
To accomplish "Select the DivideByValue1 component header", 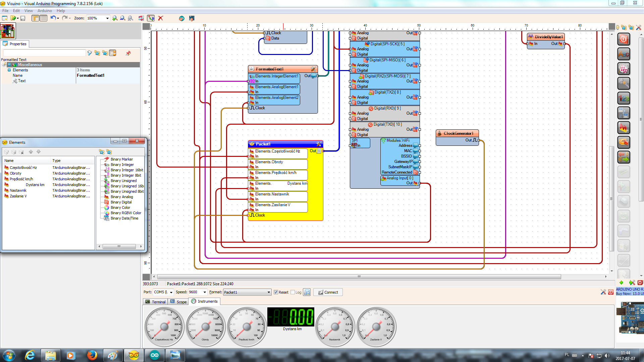I will click(x=546, y=37).
